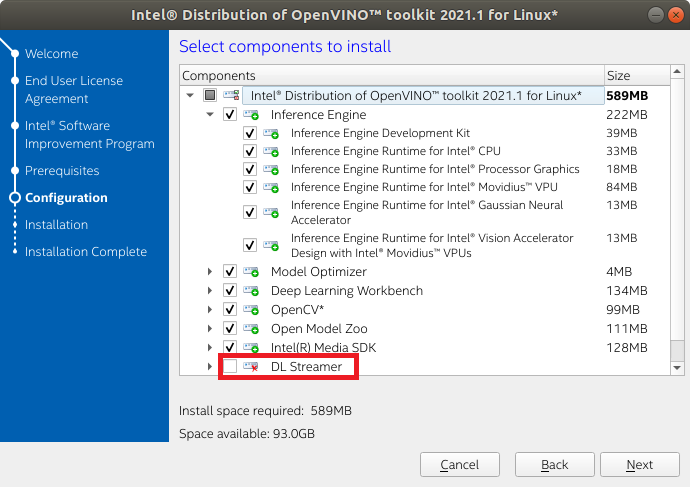
Task: Click the icon next to Intel(R) Media SDK
Action: pos(251,348)
